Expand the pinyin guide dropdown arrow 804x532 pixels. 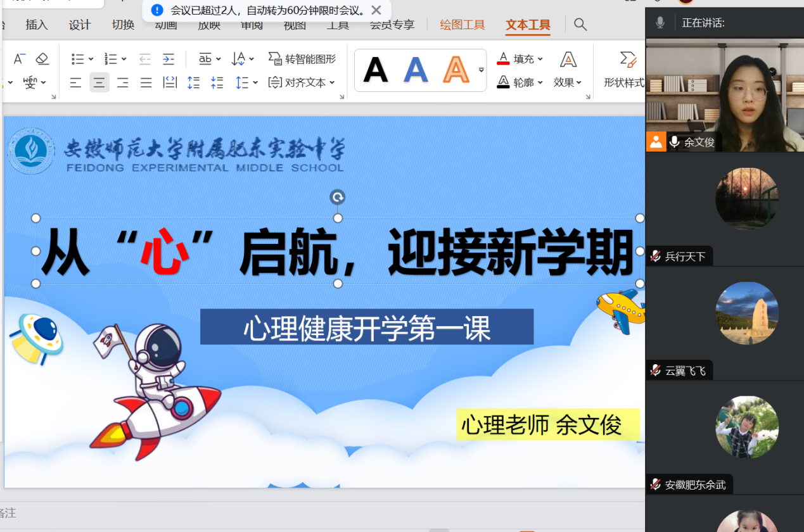coord(44,82)
